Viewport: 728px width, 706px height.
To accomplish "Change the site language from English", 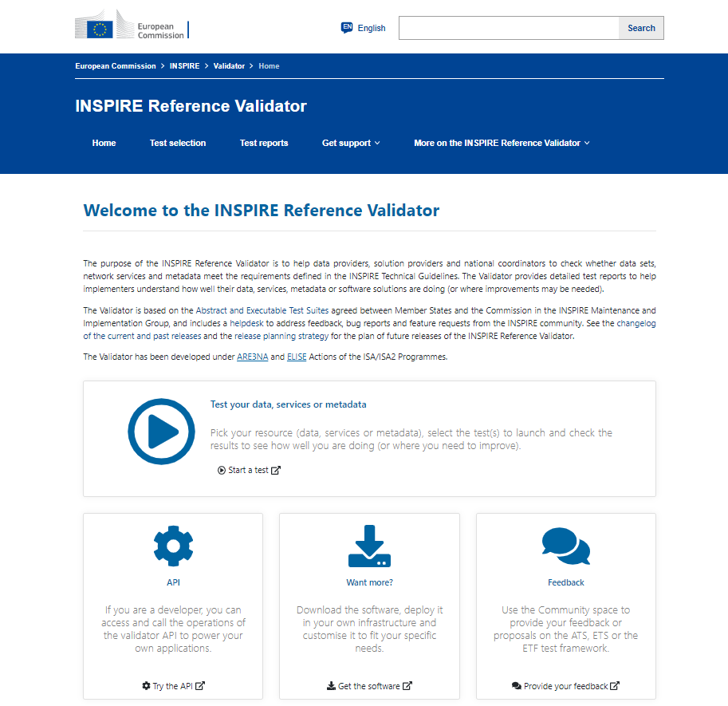I will (x=371, y=28).
